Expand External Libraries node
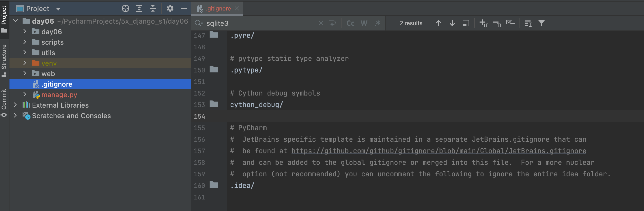The image size is (644, 211). (x=15, y=105)
